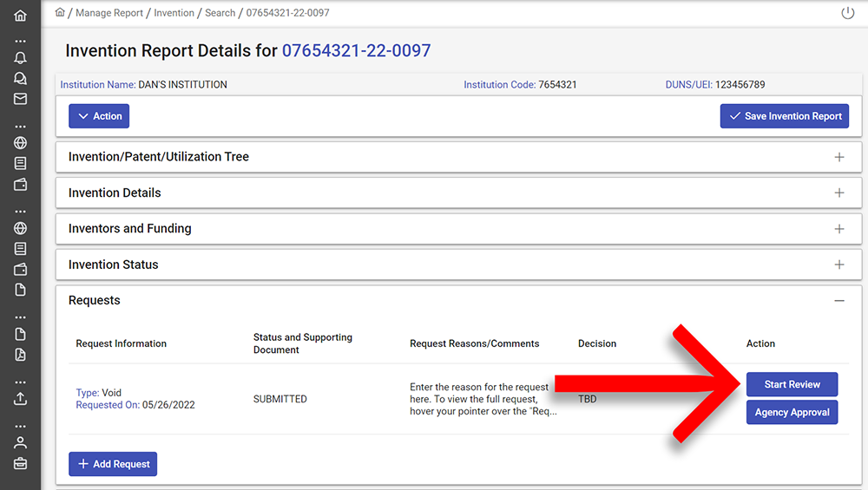Expand the Invention Details section
Image resolution: width=868 pixels, height=490 pixels.
pyautogui.click(x=838, y=193)
